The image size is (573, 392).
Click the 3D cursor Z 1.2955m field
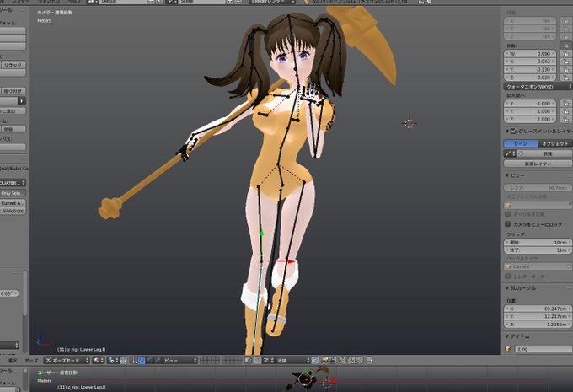[x=538, y=325]
